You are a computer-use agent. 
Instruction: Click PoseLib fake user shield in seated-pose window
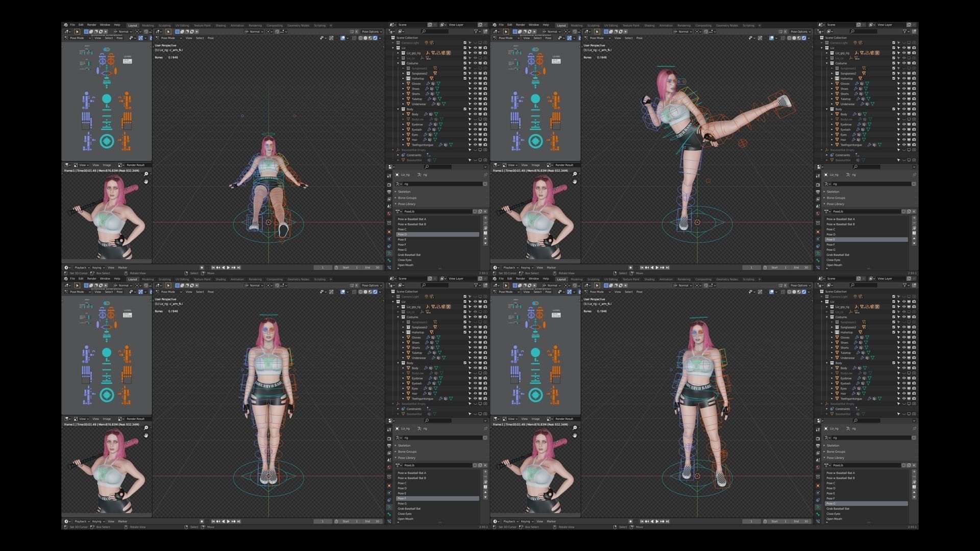475,211
